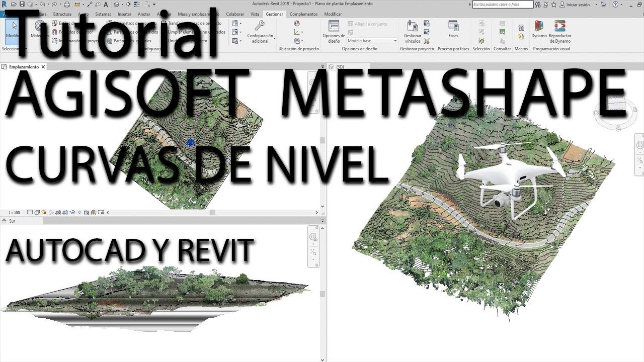This screenshot has width=644, height=362.
Task: Open the Complementos ribbon tab
Action: pyautogui.click(x=304, y=14)
